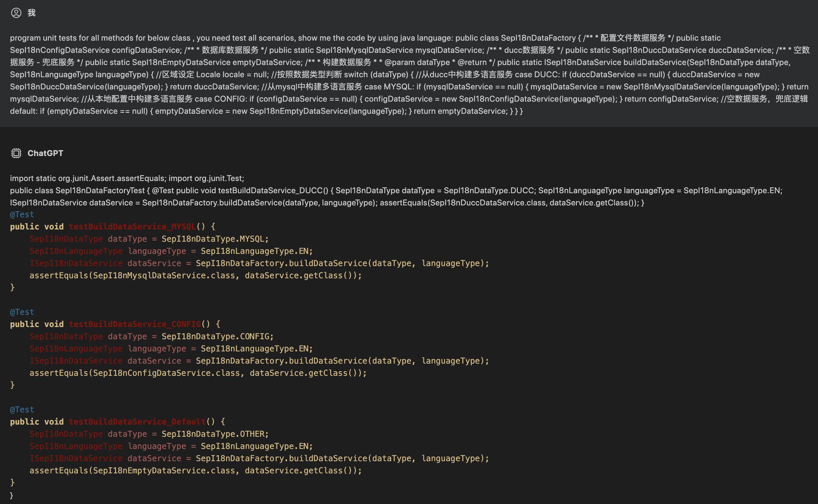Click the assertEquals(SepI18nMysqlDataService.class line
818x504 pixels.
click(x=196, y=275)
